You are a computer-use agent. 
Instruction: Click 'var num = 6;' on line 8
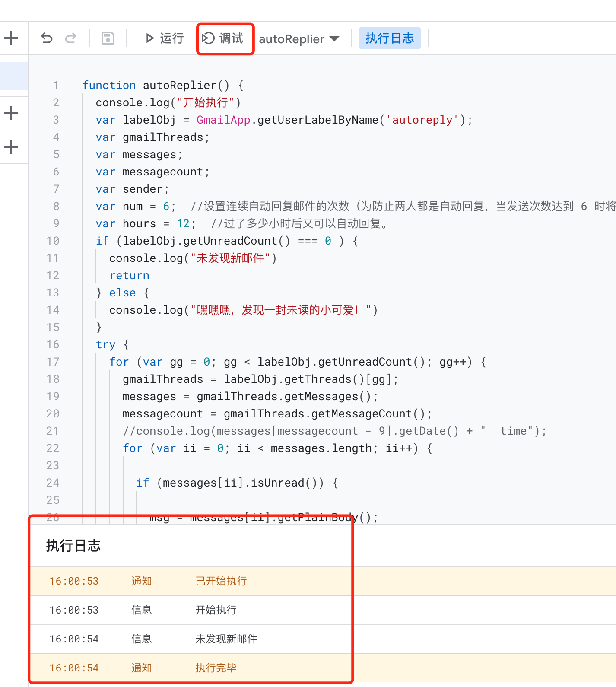click(136, 206)
